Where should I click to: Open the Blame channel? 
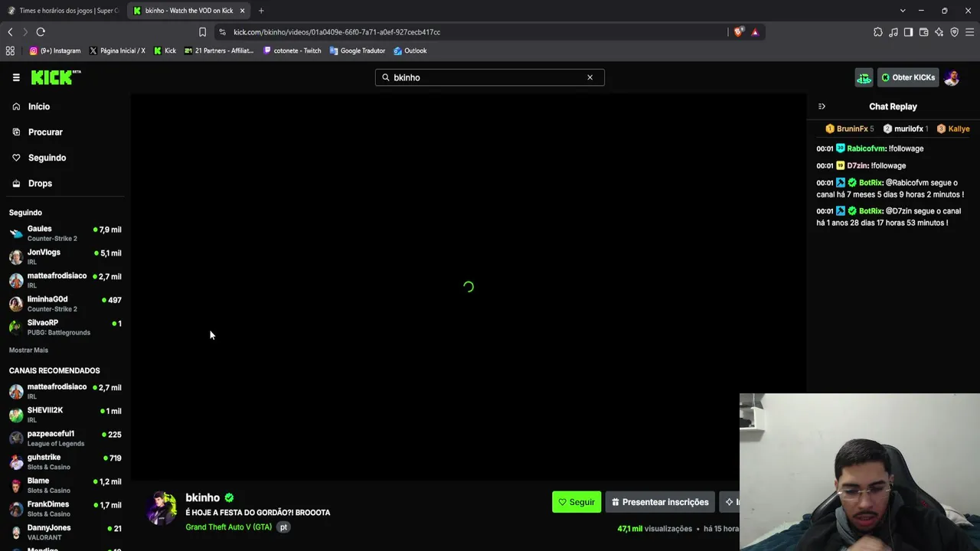tap(65, 485)
